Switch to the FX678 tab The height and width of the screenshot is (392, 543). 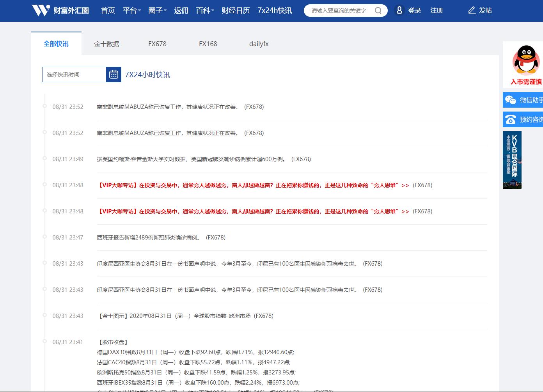pos(157,44)
